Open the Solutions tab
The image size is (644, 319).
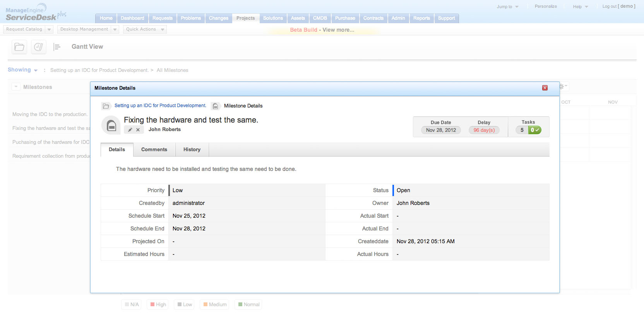(x=273, y=18)
